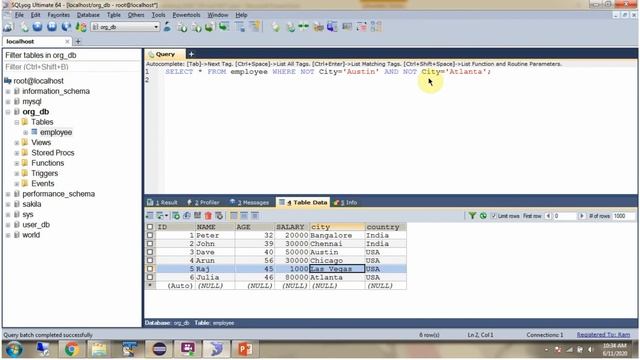Switch to the 3 Messages tab
The width and height of the screenshot is (640, 360).
pyautogui.click(x=249, y=202)
